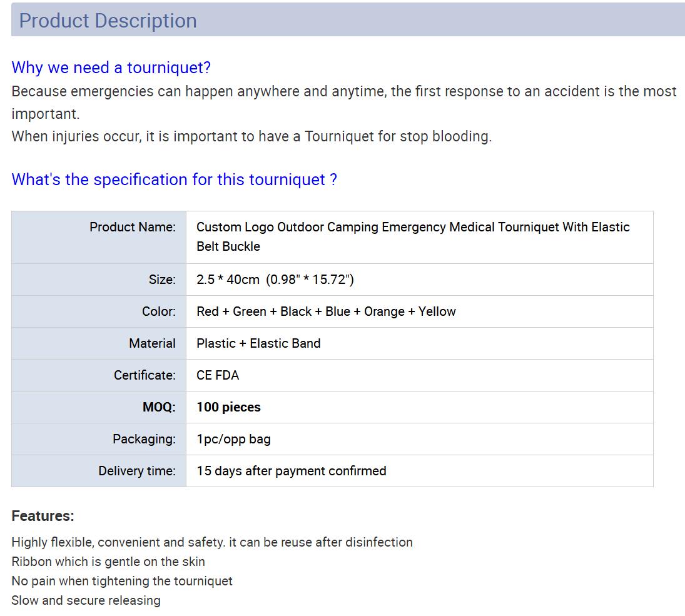This screenshot has height=616, width=685.
Task: Click the bold 100 pieces value
Action: tap(228, 407)
